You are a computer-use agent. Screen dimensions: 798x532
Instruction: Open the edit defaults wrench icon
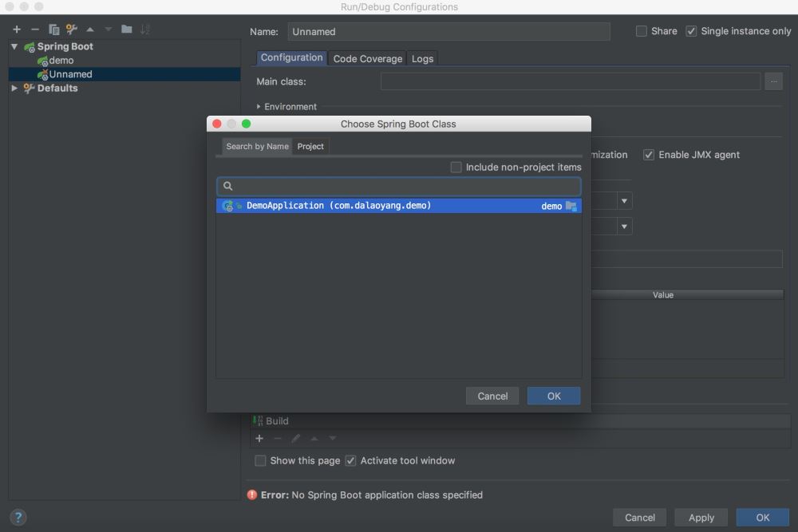[x=72, y=30]
